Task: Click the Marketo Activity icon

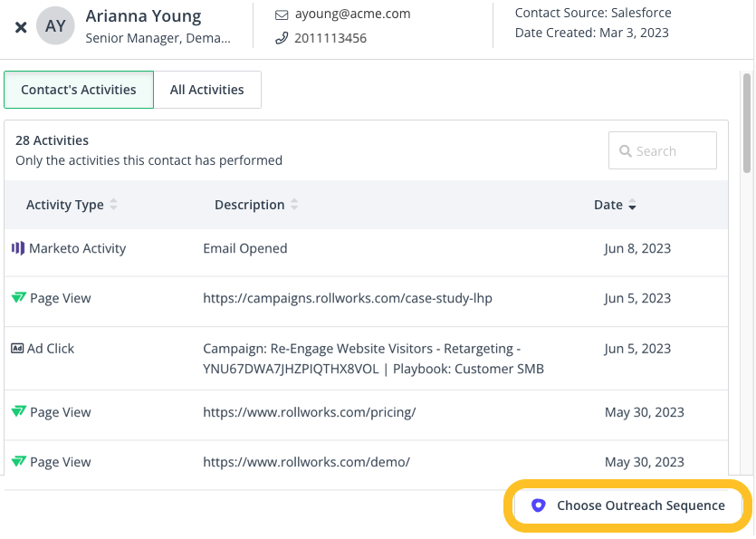Action: click(17, 248)
